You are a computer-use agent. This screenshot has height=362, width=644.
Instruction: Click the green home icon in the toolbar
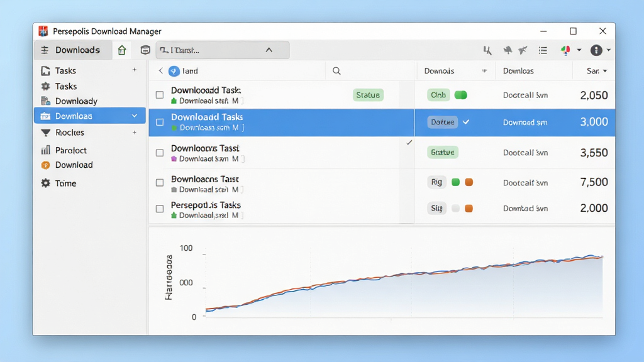[122, 50]
